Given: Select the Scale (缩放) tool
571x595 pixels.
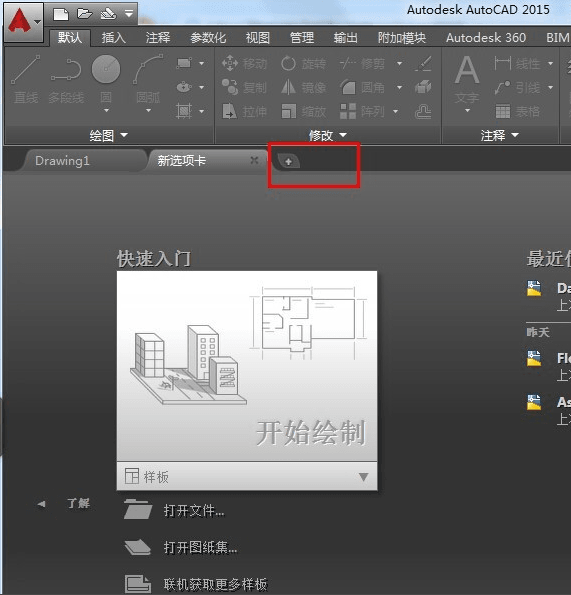Looking at the screenshot, I should [303, 112].
